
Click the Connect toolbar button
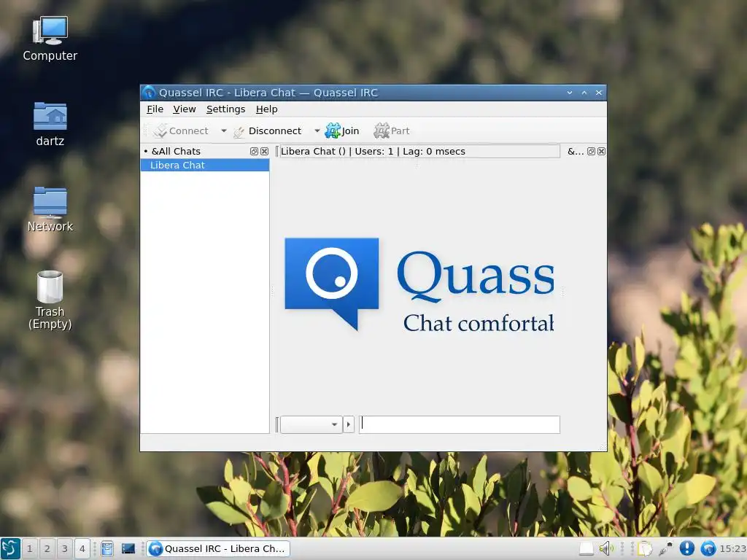click(x=182, y=131)
